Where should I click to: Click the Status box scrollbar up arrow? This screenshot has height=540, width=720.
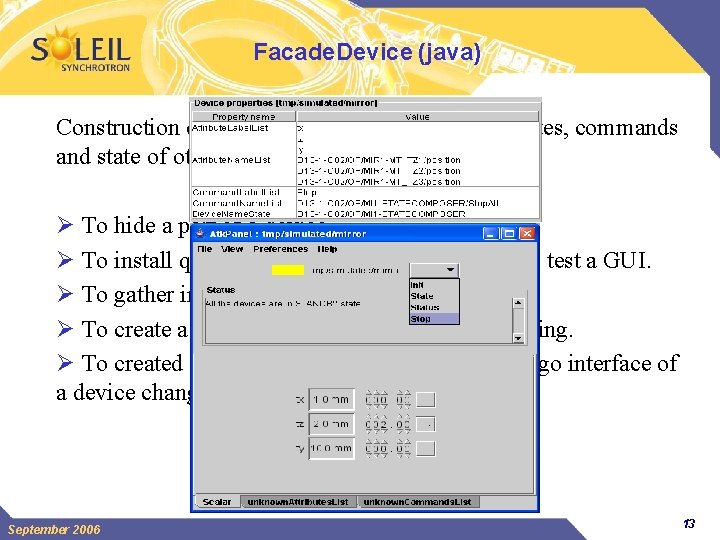518,303
